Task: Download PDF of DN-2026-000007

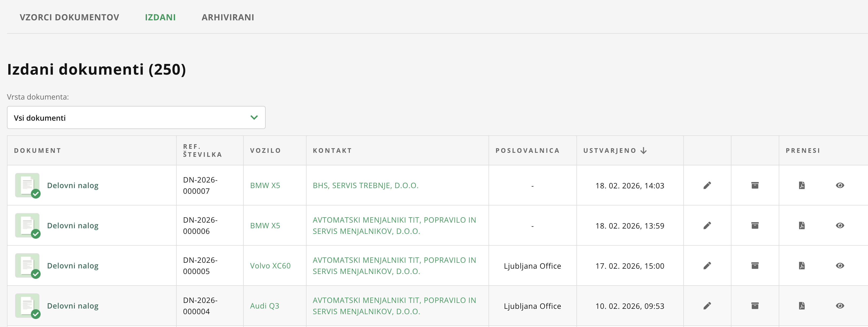Action: click(802, 185)
